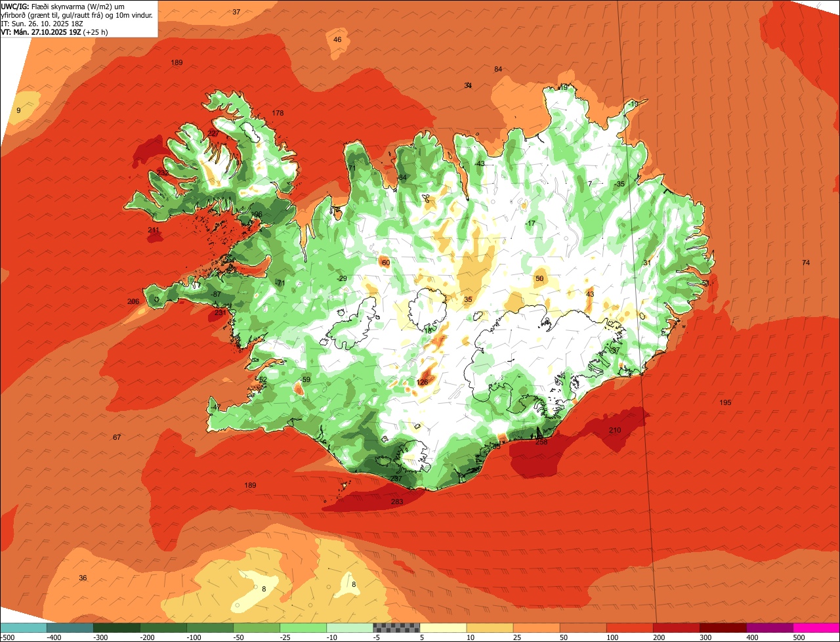Click the map value "9" at the left edge

[18, 110]
